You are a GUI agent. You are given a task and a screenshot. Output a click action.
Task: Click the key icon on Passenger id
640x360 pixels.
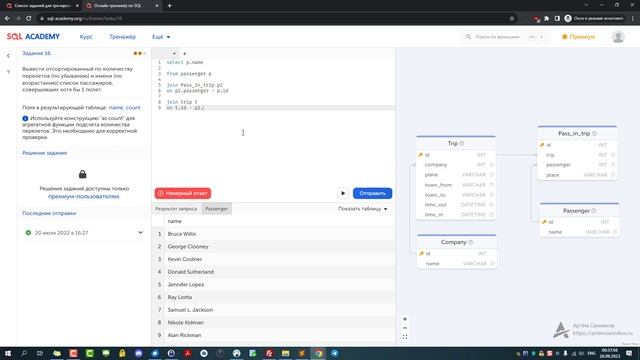tap(544, 222)
